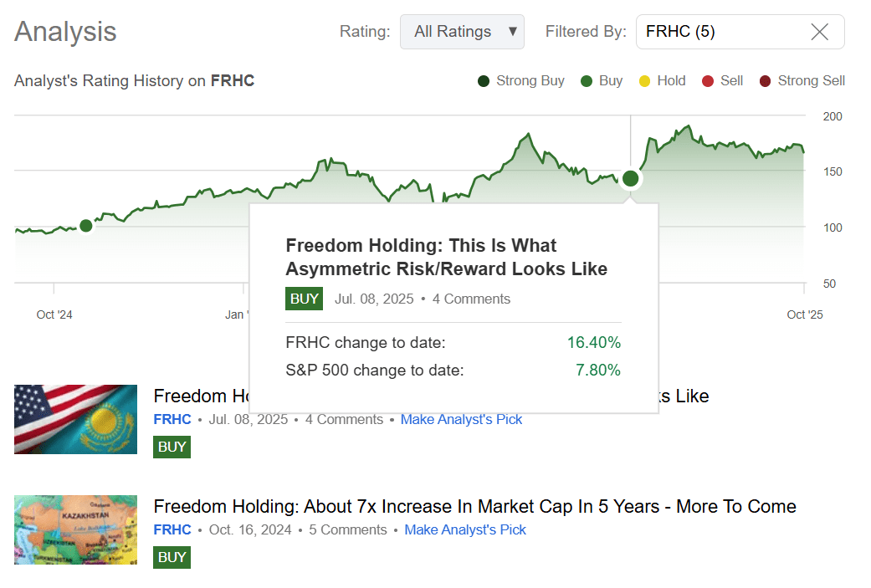Toggle the Sell legend item

click(722, 81)
